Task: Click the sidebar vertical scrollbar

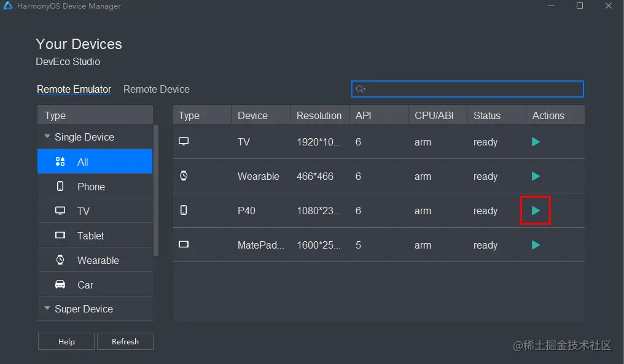Action: (x=156, y=190)
